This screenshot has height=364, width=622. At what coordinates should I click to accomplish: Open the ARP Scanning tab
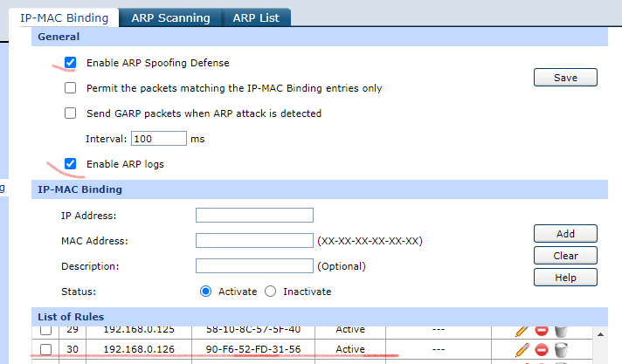click(170, 17)
